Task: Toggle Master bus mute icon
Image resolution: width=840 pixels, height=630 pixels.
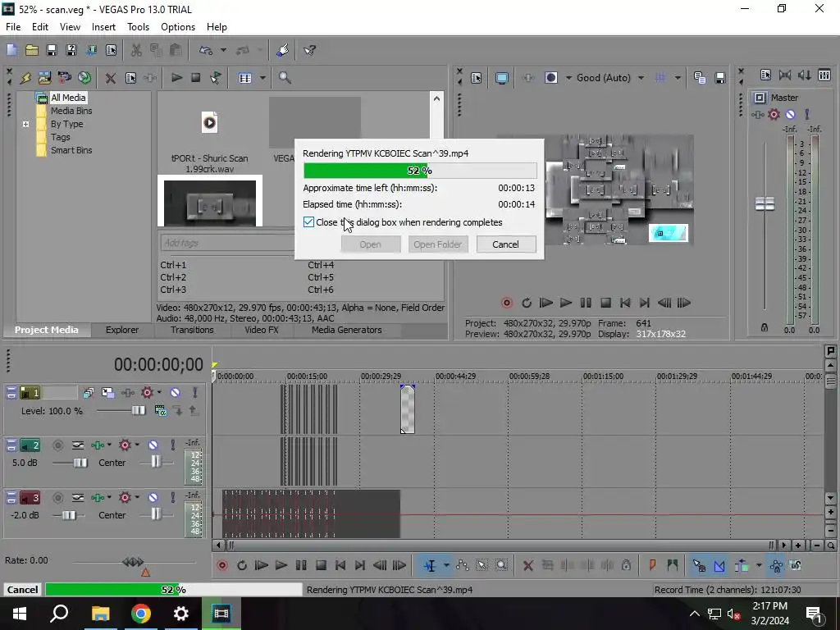Action: click(x=790, y=114)
